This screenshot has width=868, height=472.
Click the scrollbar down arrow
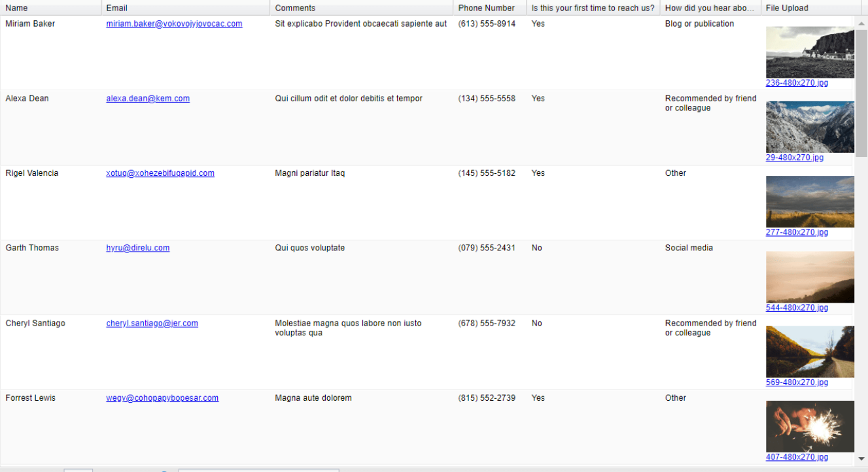861,459
